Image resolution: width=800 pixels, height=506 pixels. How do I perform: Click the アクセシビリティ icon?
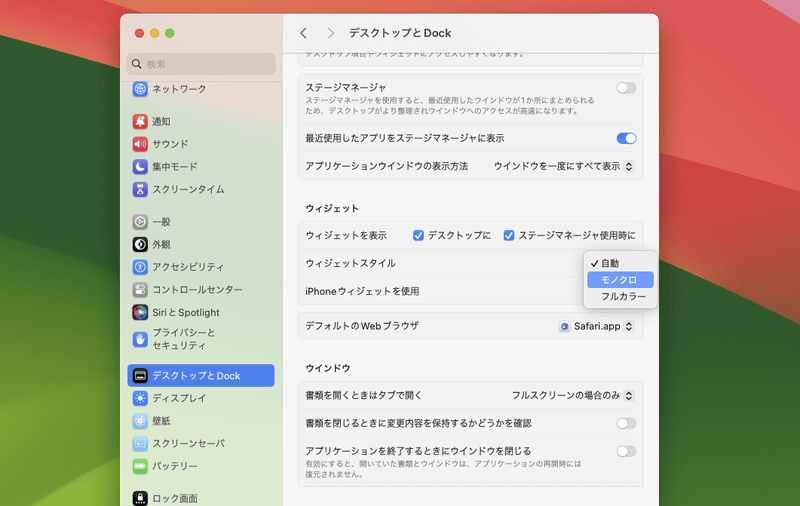tap(140, 267)
